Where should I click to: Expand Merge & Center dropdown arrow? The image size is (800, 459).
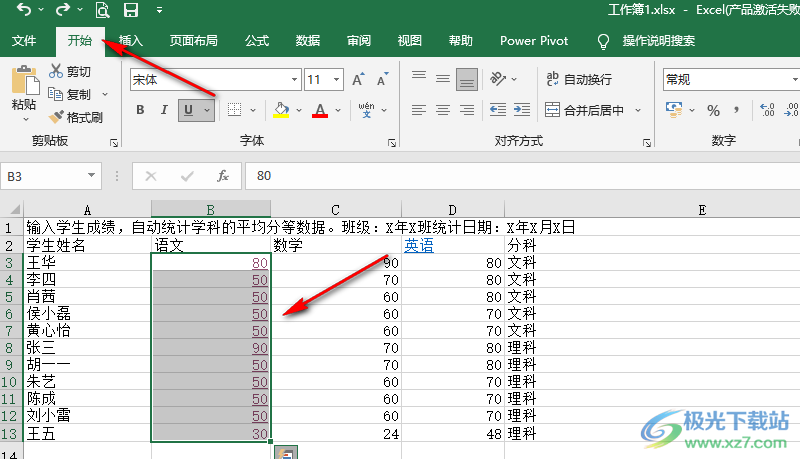point(638,110)
